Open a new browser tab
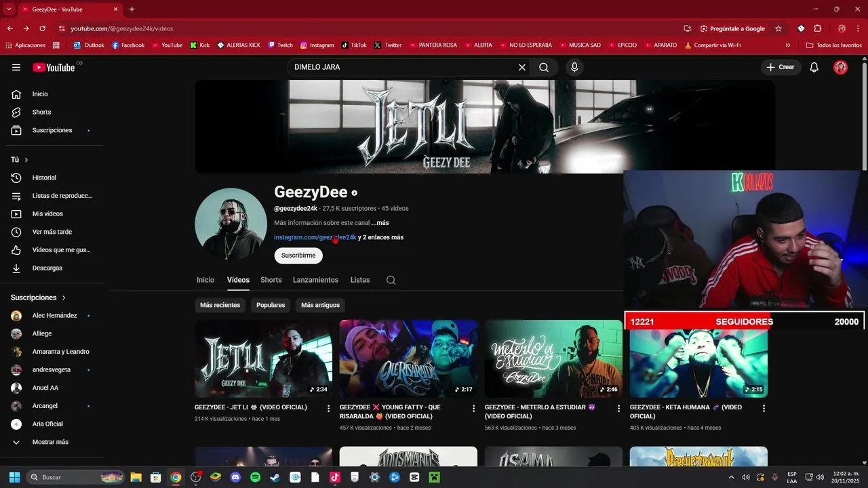The image size is (868, 488). [x=132, y=9]
